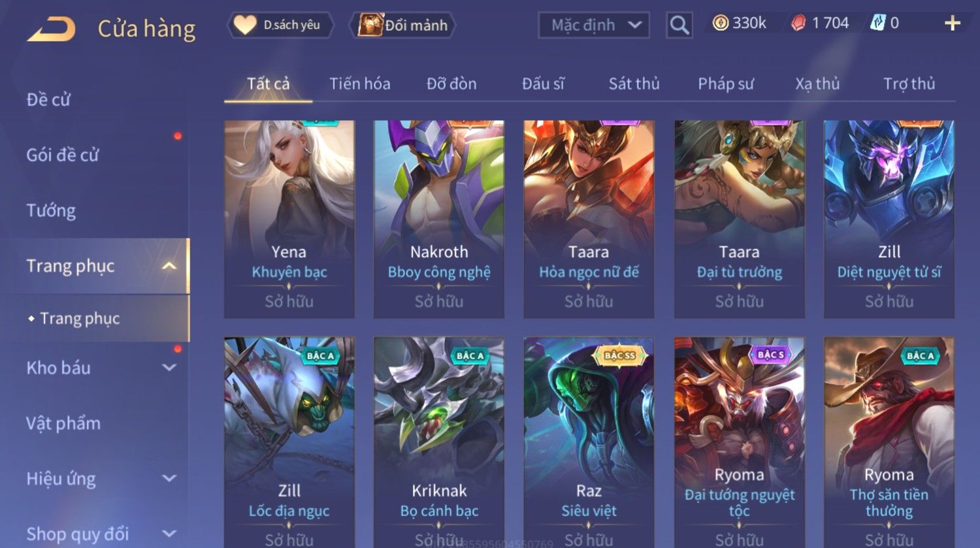Switch to the Tiến hóa tab
980x548 pixels.
(359, 84)
